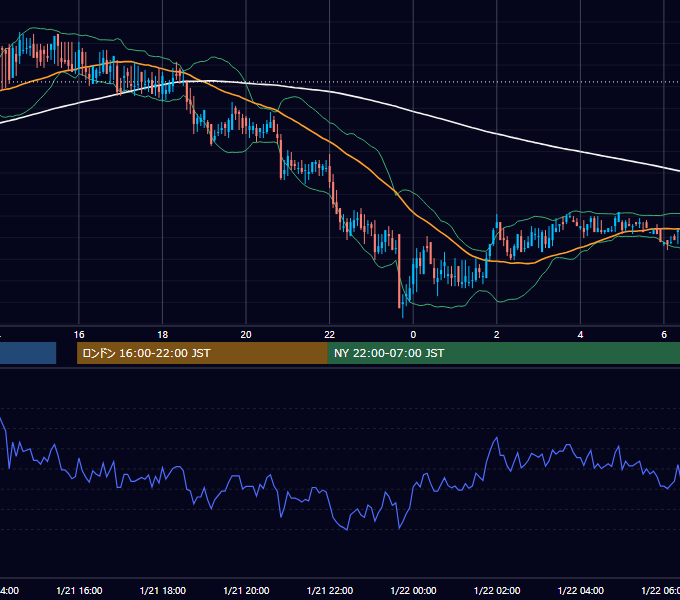Click the blue session bar left of ロンドン
Screen dimensions: 680x600
point(28,353)
